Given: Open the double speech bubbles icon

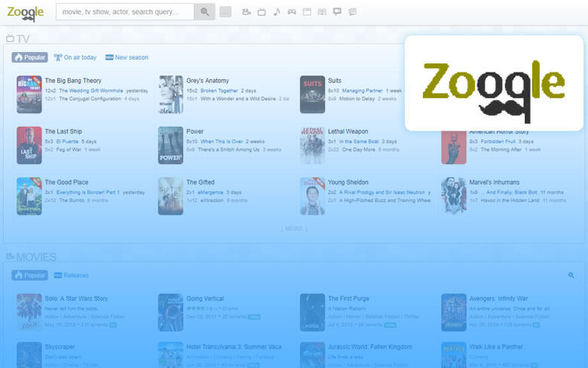Looking at the screenshot, I should [x=353, y=12].
